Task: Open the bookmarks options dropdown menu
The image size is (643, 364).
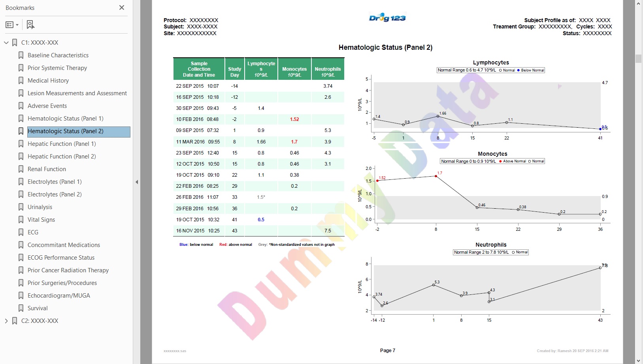Action: point(12,25)
